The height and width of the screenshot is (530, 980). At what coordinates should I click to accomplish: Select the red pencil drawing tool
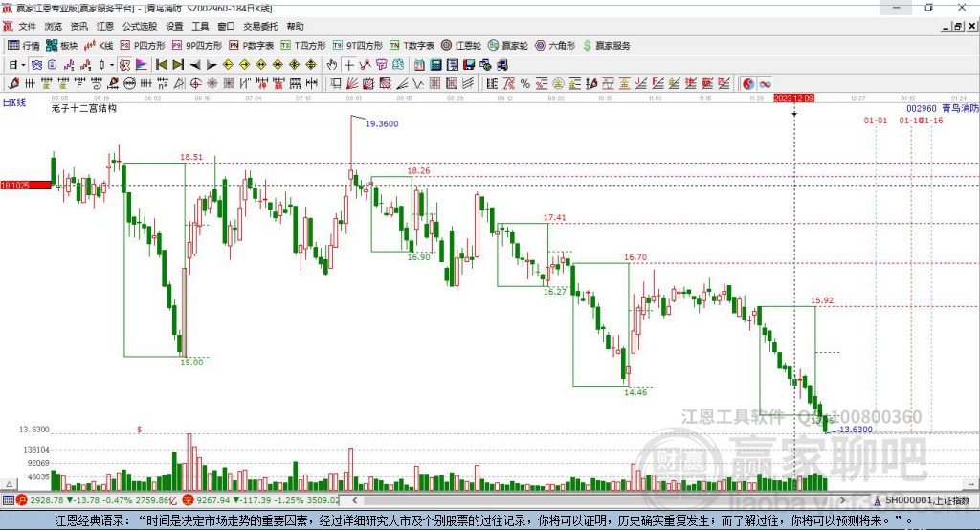pos(13,84)
